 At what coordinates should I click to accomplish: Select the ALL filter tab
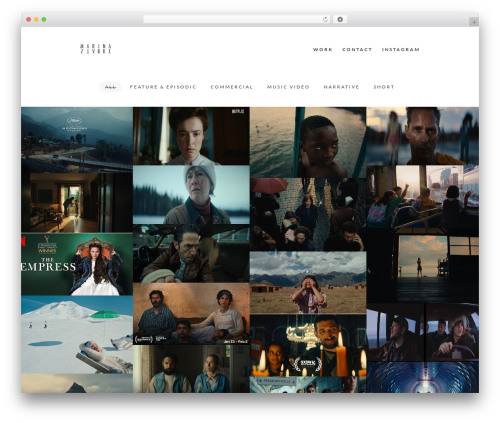click(110, 87)
